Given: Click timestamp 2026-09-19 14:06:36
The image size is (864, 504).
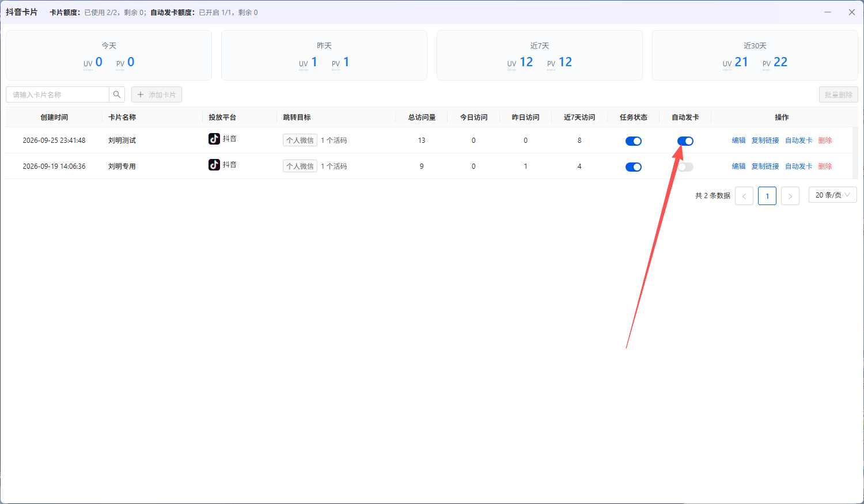Looking at the screenshot, I should pos(54,166).
